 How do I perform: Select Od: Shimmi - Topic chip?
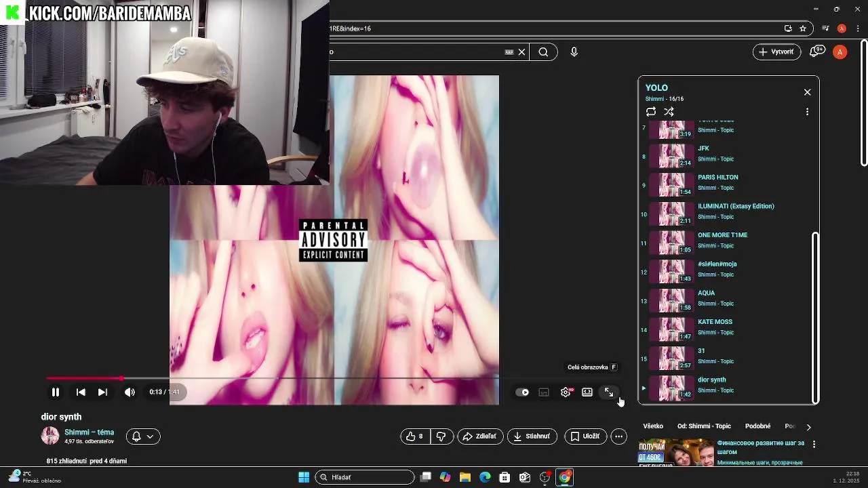(704, 426)
